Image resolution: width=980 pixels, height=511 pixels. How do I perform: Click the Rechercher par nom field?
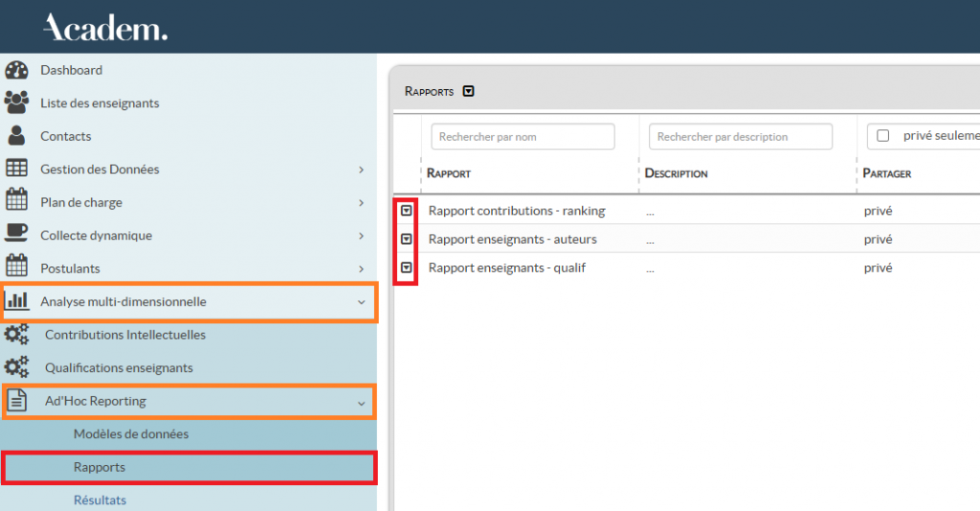pyautogui.click(x=523, y=137)
